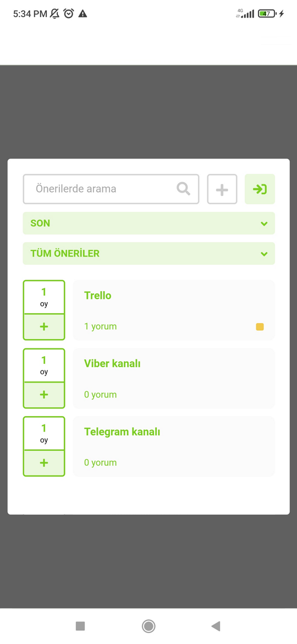Screen dimensions: 297x644
Task: Upvote the Viber kanalı suggestion
Action: pyautogui.click(x=44, y=395)
